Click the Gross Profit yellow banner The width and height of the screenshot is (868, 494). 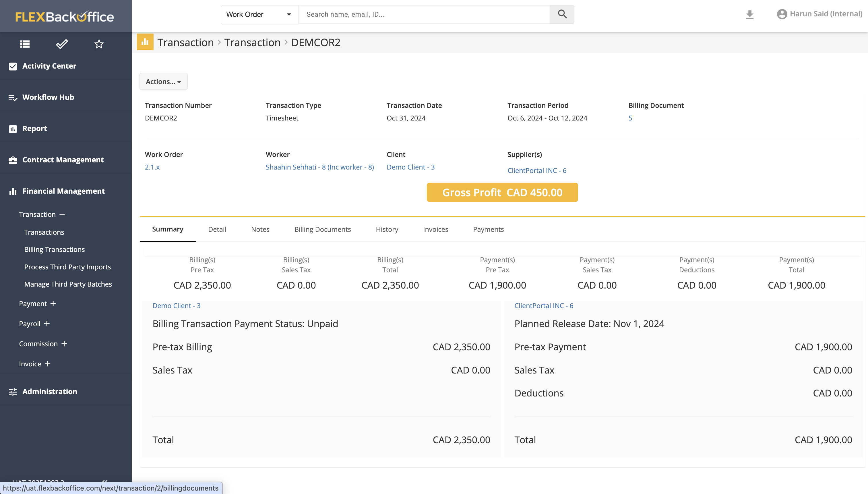(x=502, y=192)
